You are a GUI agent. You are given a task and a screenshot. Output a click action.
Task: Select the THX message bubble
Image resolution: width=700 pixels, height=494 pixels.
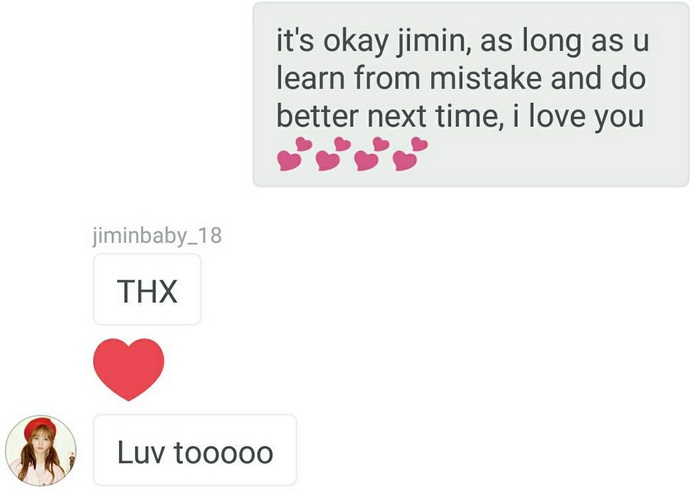(147, 290)
